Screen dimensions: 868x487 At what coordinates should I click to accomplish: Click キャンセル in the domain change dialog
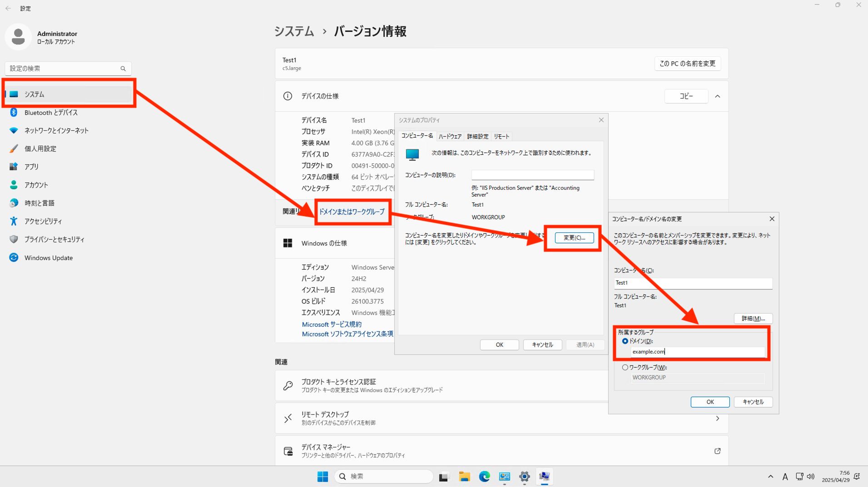point(753,402)
